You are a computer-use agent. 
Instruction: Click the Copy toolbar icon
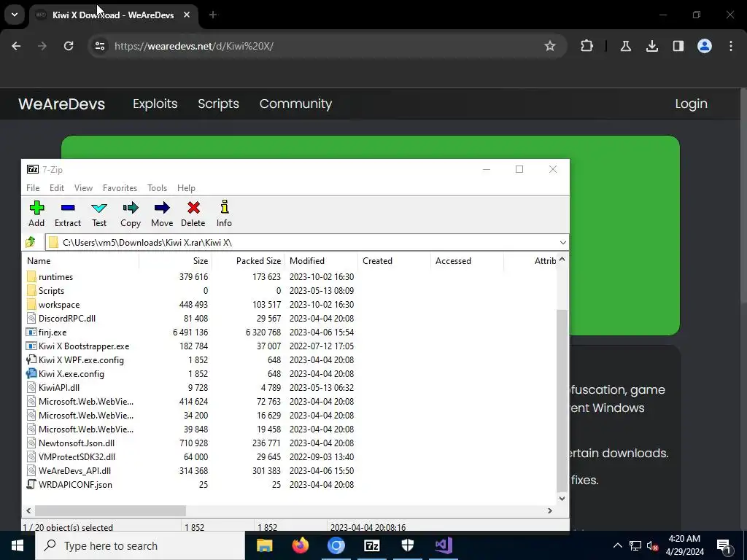tap(130, 208)
